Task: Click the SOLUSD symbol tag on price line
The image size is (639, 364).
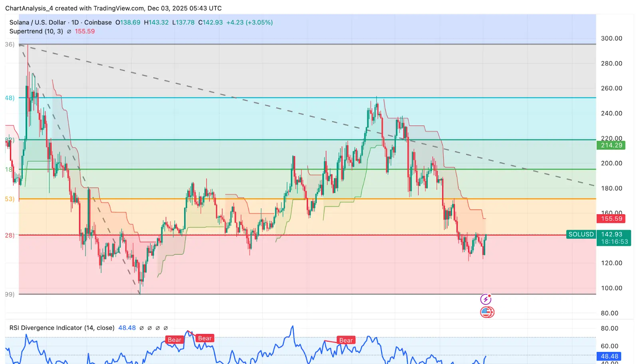Action: (581, 234)
